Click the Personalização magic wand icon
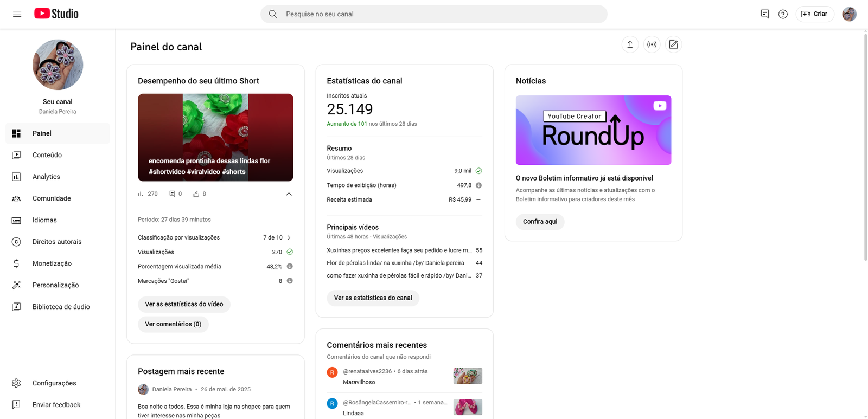868x419 pixels. [16, 285]
